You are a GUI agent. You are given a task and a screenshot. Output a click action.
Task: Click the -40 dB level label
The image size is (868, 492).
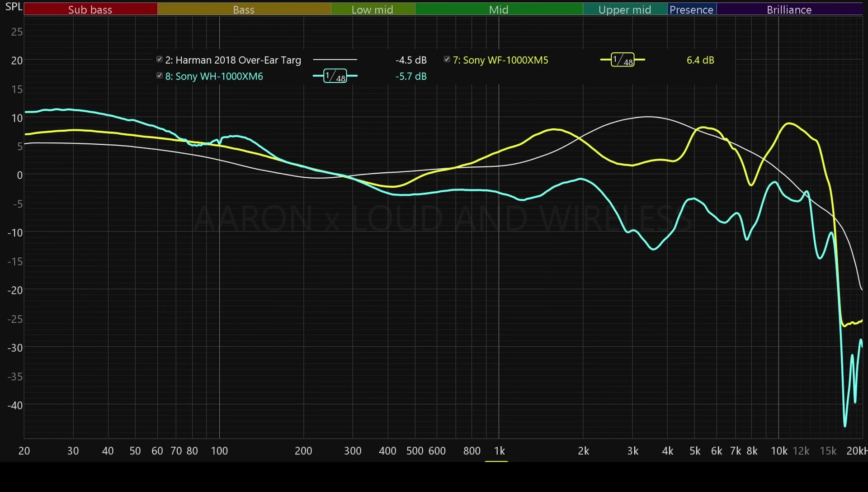15,406
